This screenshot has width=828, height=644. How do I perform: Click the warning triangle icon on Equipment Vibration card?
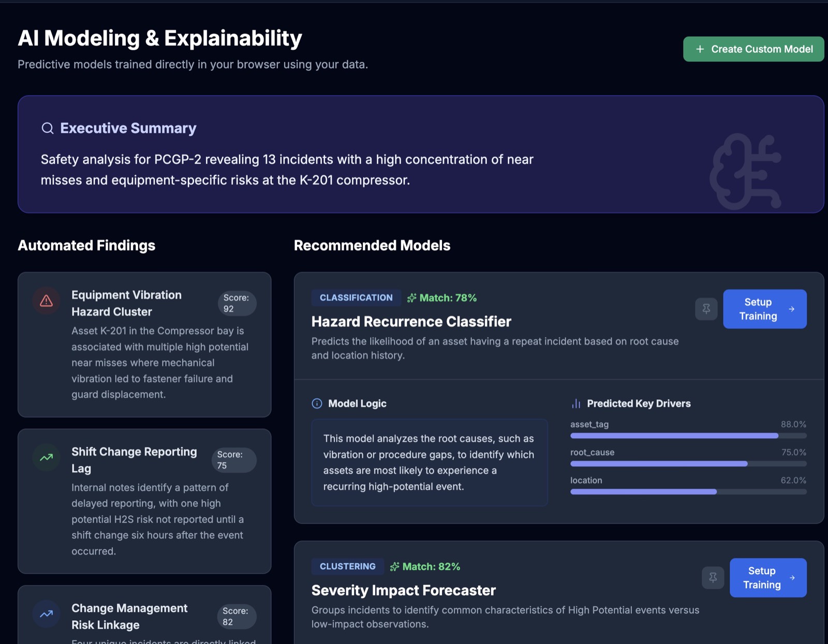pyautogui.click(x=47, y=301)
